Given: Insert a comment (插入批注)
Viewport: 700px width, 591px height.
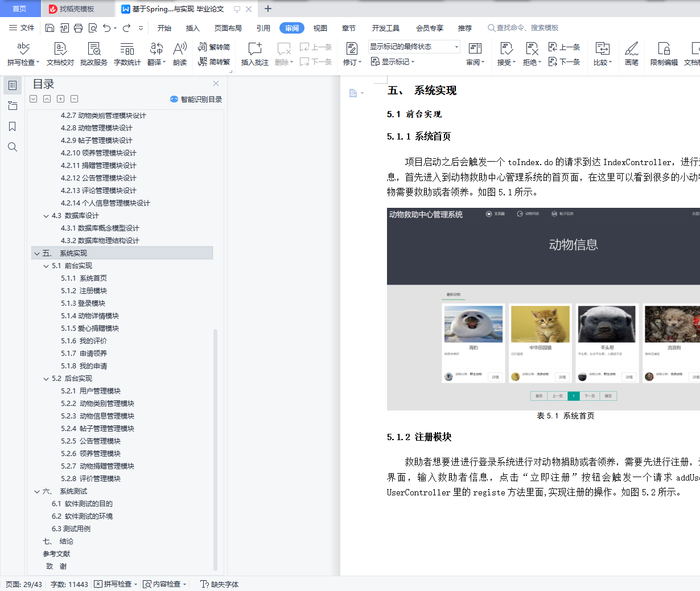Looking at the screenshot, I should 255,54.
